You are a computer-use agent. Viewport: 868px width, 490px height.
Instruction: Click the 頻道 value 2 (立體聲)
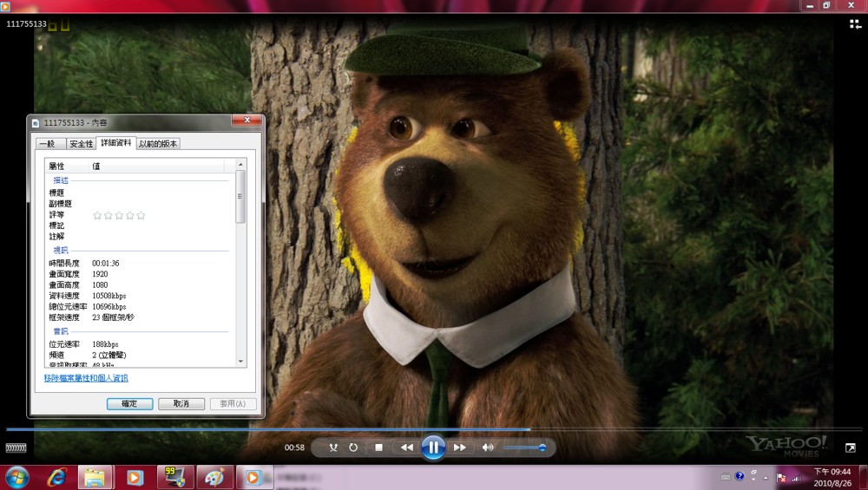[109, 355]
